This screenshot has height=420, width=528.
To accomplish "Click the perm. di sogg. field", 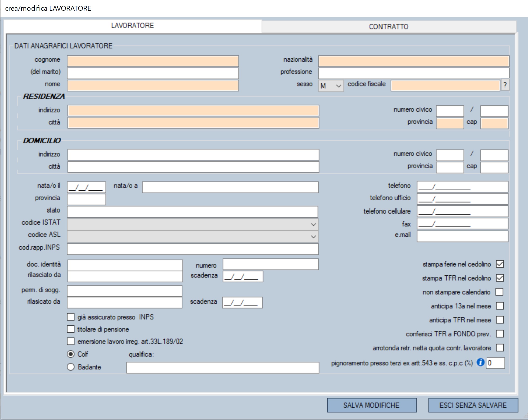I will 125,291.
